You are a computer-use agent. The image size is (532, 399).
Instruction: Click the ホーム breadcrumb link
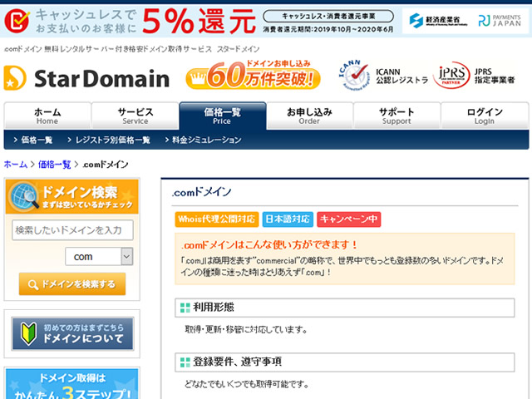tap(15, 165)
